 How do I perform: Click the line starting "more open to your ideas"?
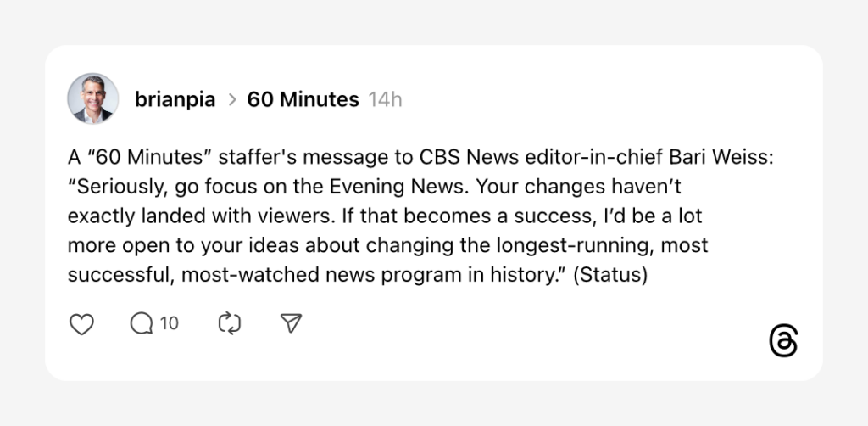tap(387, 246)
